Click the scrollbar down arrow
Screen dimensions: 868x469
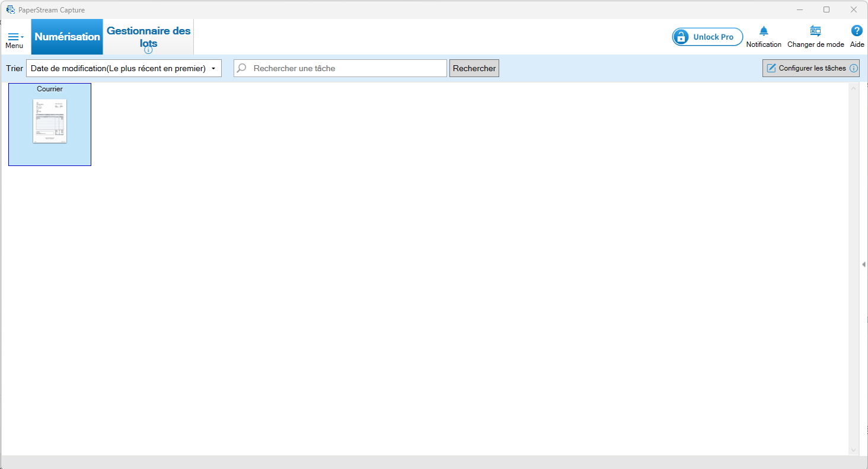point(854,450)
